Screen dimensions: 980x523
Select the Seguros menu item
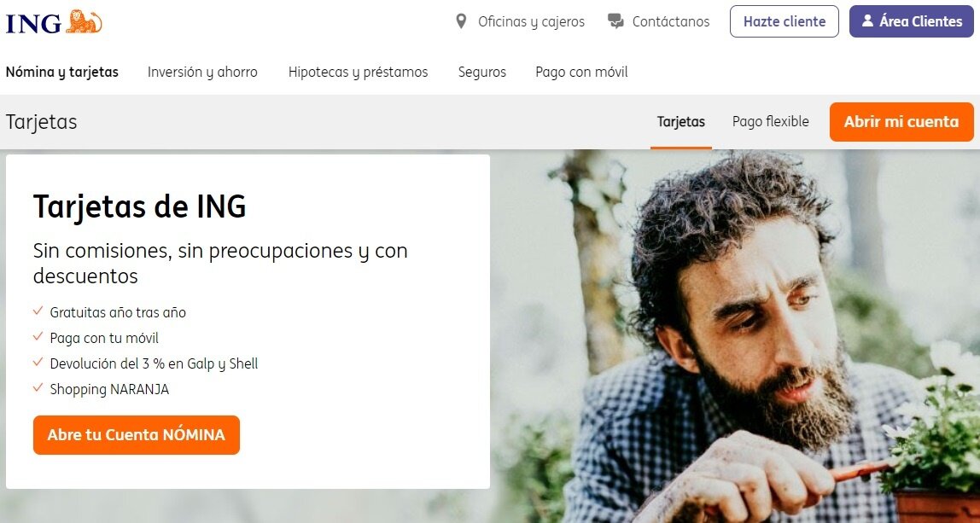(x=481, y=72)
